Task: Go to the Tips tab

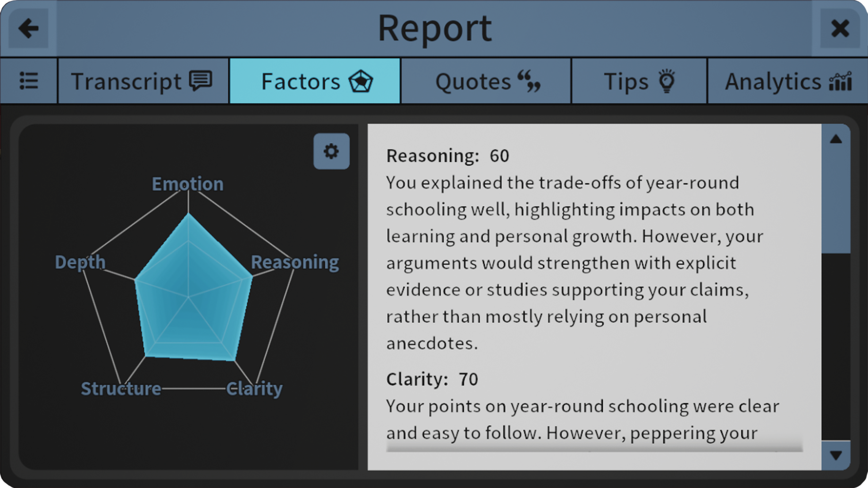Action: click(639, 81)
